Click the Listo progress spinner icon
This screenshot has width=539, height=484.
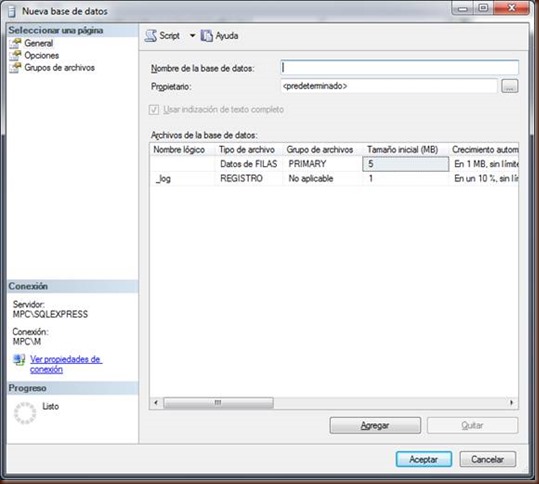(25, 413)
